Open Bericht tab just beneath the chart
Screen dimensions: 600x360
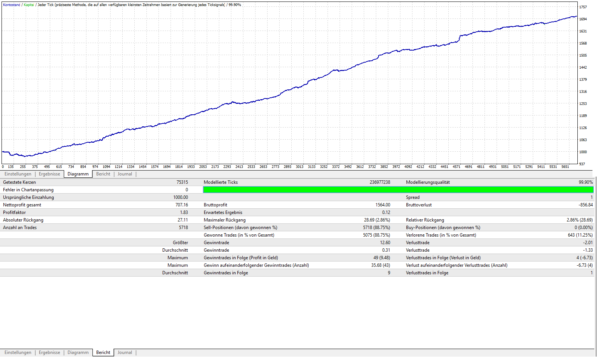click(103, 174)
